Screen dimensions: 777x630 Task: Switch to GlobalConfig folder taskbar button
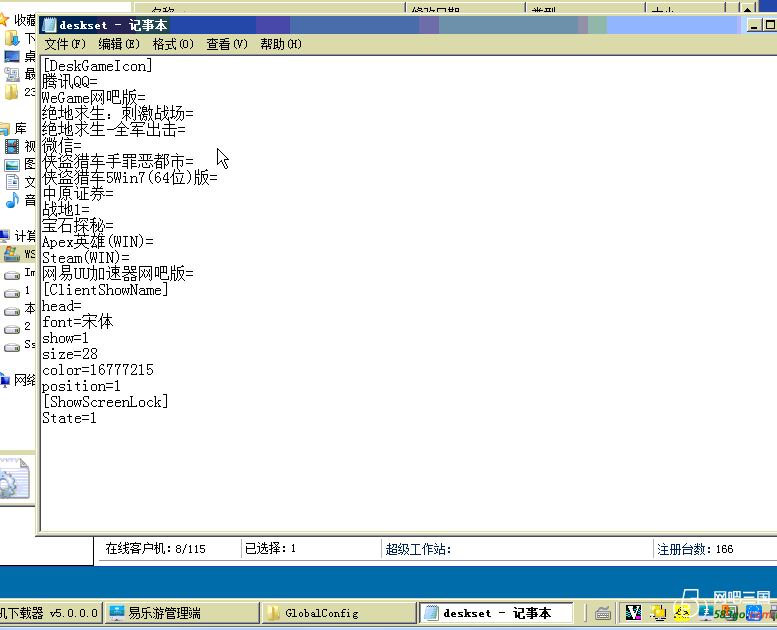[x=338, y=613]
